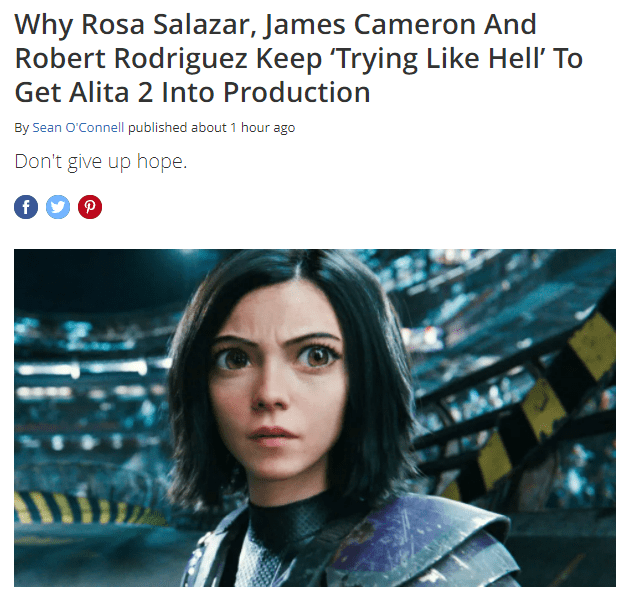Tweet the article via Twitter icon

click(58, 207)
